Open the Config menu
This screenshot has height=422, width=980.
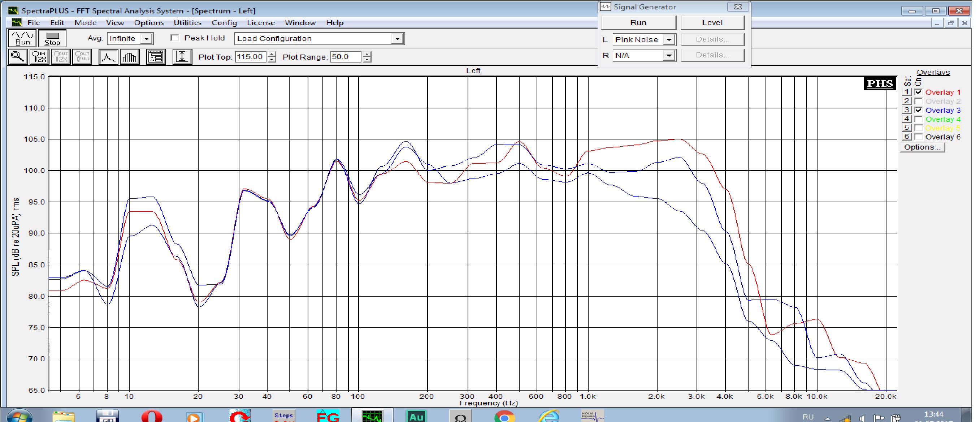(x=224, y=22)
